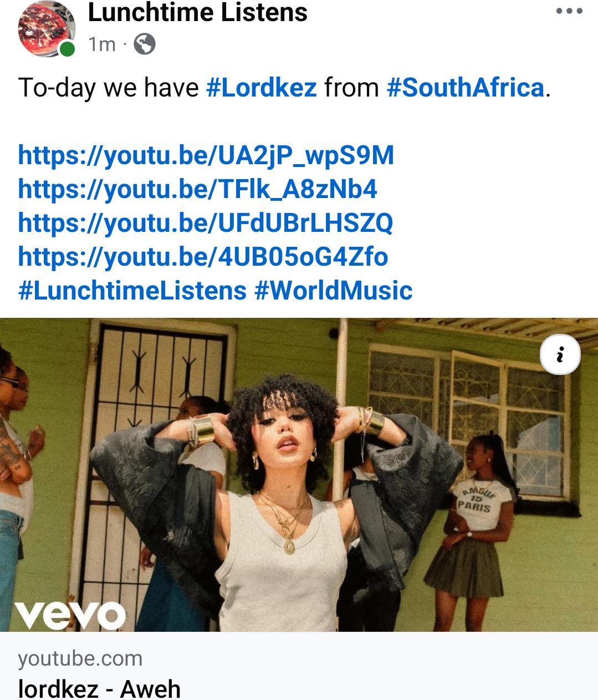Click the 1m post timestamp
The image size is (598, 700).
pos(102,44)
